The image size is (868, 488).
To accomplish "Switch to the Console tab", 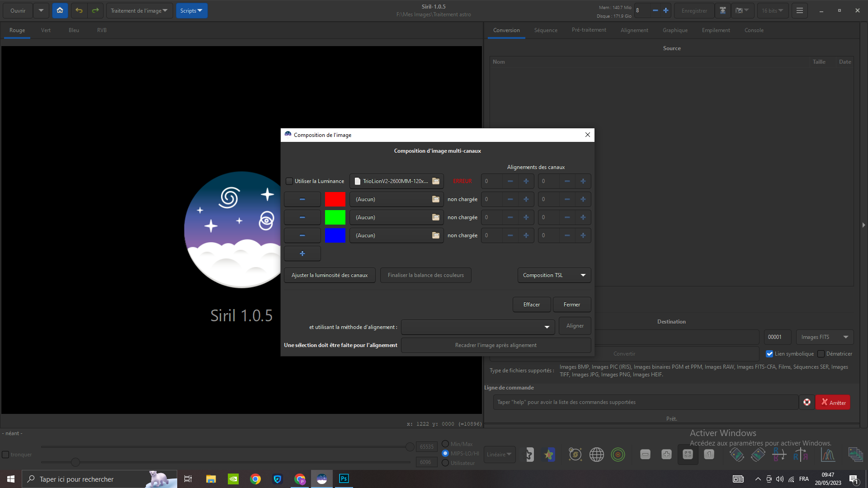I will (754, 30).
